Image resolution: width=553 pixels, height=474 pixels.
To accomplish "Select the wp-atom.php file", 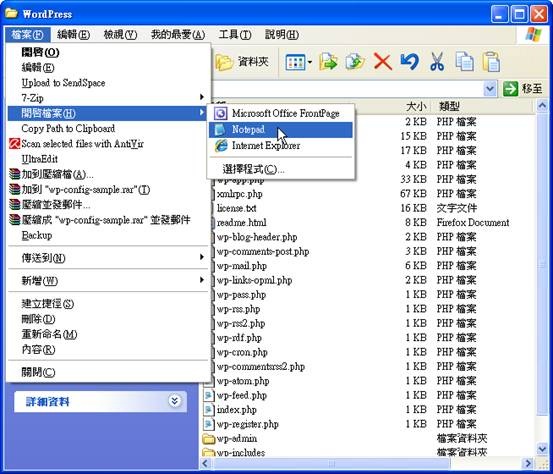I will [243, 381].
